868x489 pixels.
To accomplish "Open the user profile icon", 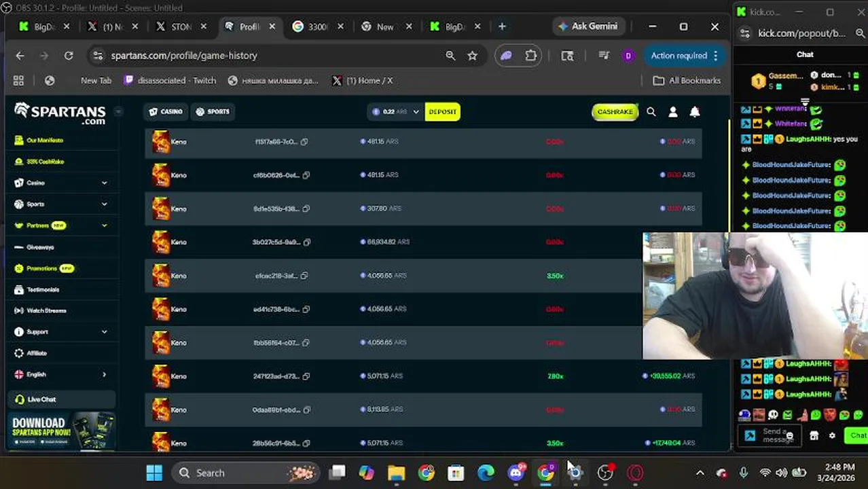I will [x=672, y=112].
